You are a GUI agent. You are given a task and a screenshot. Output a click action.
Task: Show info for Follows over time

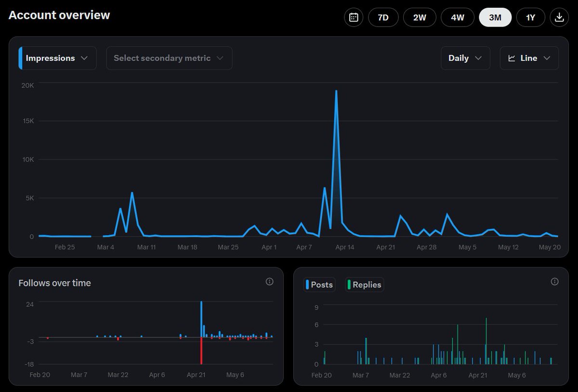click(270, 282)
